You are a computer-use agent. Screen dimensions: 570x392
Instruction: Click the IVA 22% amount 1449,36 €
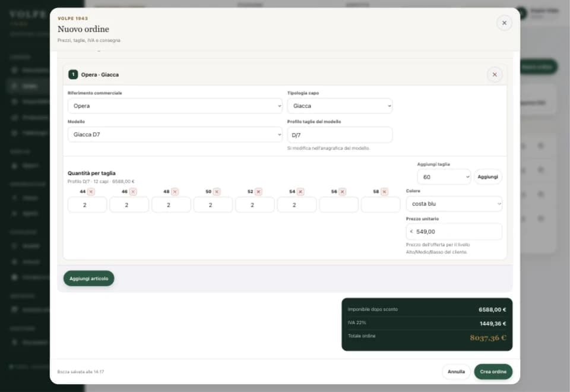(493, 324)
